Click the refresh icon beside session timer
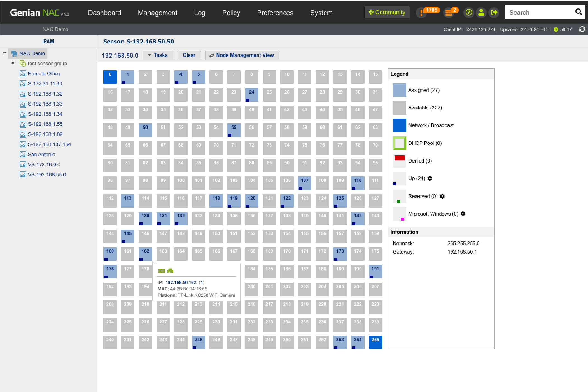The image size is (588, 392). click(582, 29)
